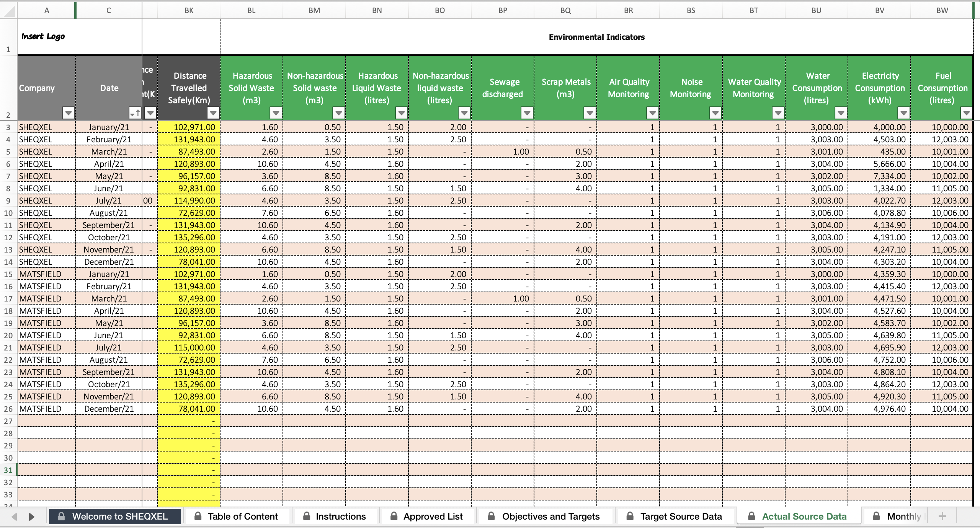Select column BV header
980x528 pixels.
pos(879,11)
